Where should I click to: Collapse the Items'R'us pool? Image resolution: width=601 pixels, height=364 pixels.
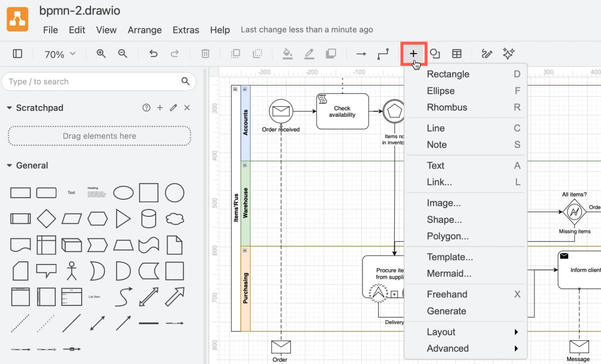(235, 89)
